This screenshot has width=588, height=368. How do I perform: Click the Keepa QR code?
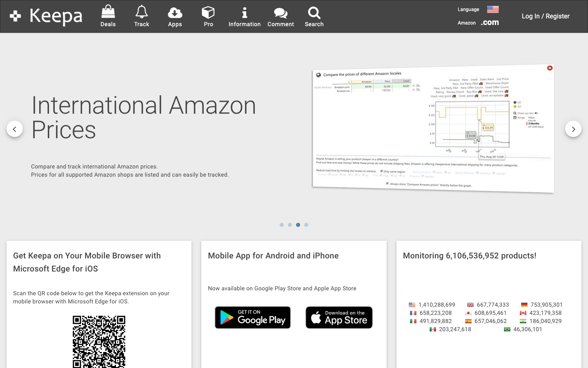[99, 343]
